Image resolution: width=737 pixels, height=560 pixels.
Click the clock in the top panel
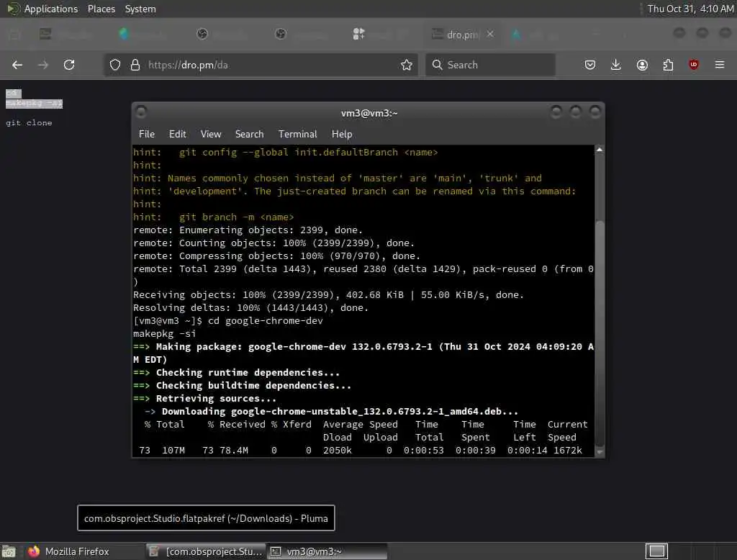coord(690,9)
